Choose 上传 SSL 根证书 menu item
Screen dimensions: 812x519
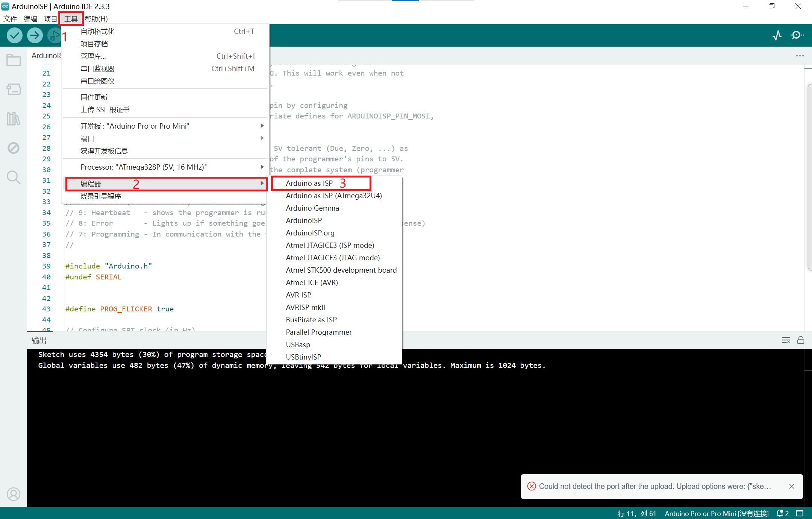pyautogui.click(x=166, y=110)
